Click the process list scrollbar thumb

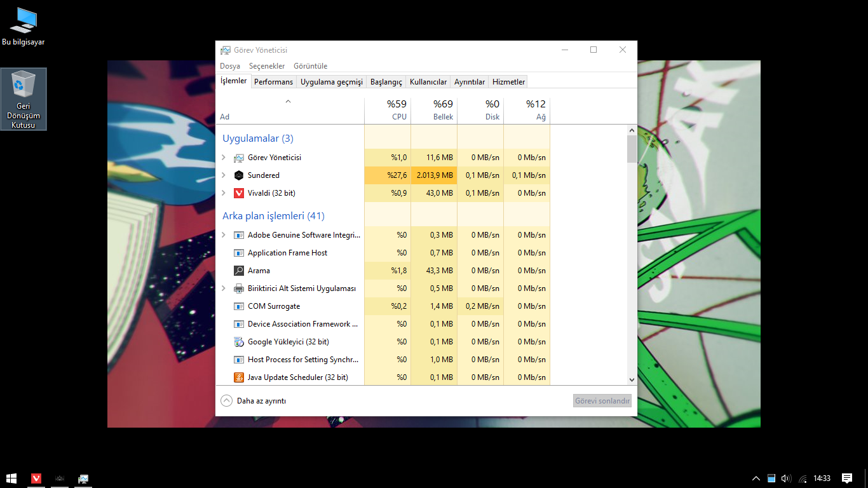coord(632,149)
